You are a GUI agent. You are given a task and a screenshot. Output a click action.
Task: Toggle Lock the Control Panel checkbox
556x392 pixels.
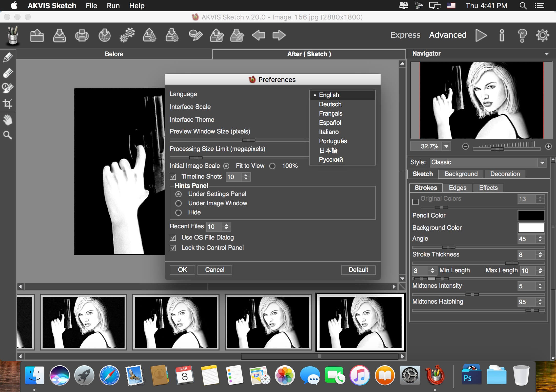click(x=173, y=248)
